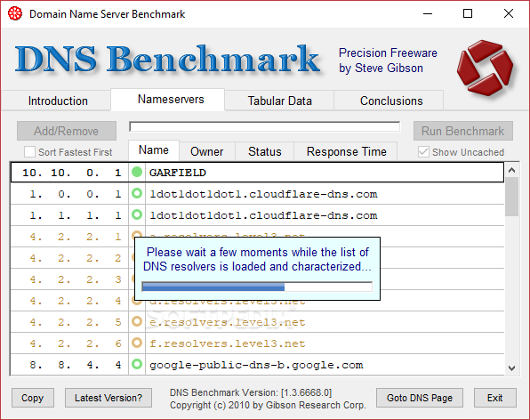Click the green filled status circle for GARFIELD
The image size is (530, 420).
tap(137, 172)
